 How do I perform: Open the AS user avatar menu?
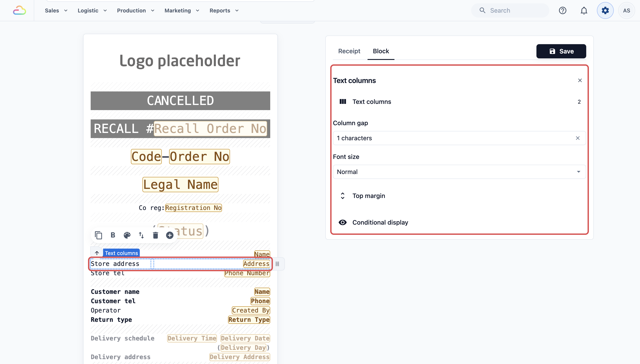coord(626,10)
